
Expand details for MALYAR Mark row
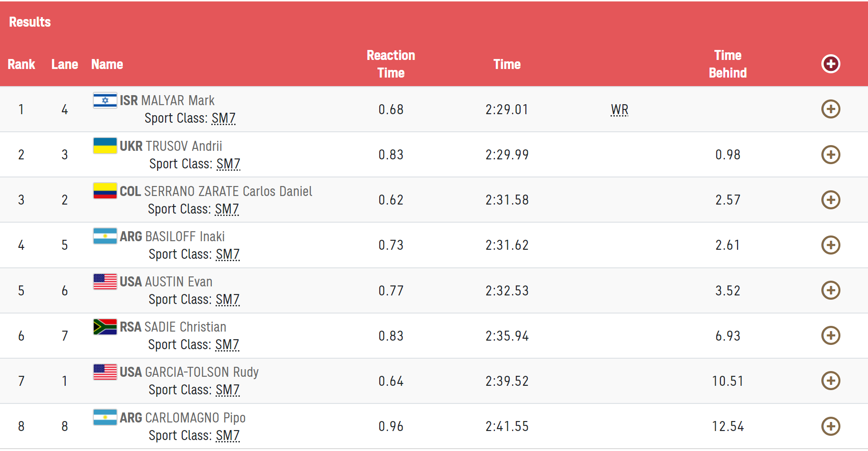pos(830,109)
